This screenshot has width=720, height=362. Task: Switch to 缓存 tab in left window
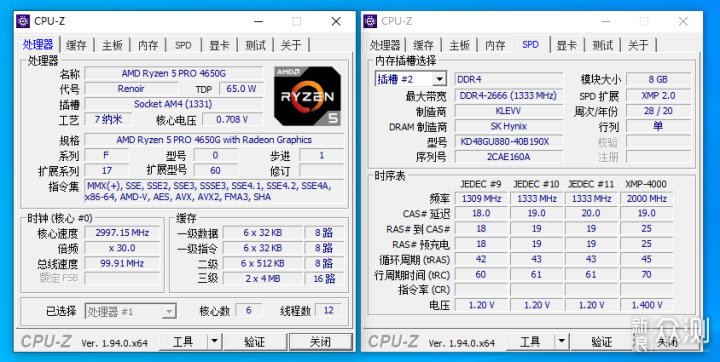(x=76, y=45)
